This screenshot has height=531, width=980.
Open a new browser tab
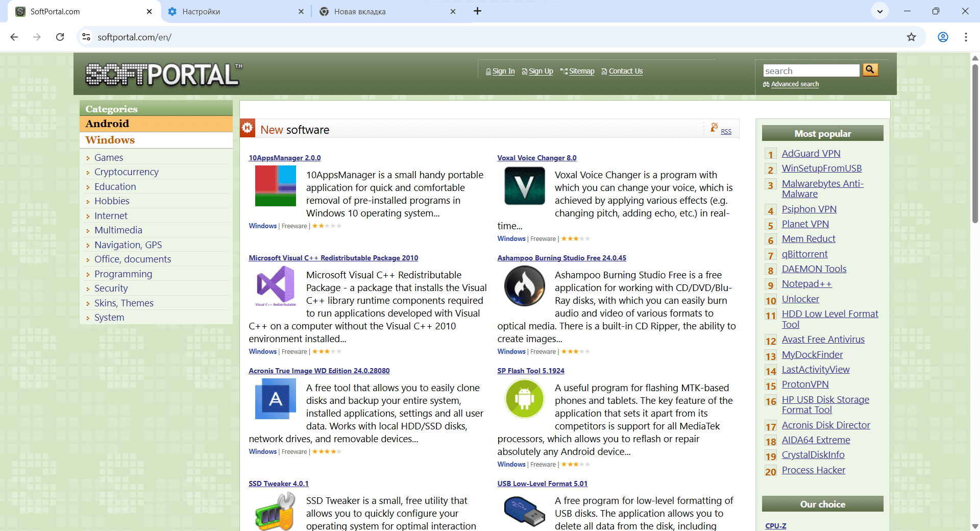(477, 11)
